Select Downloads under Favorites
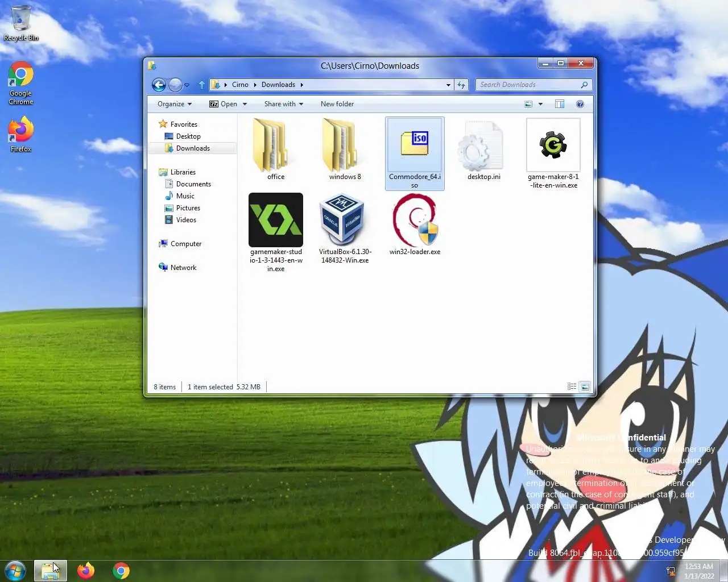 pos(193,148)
